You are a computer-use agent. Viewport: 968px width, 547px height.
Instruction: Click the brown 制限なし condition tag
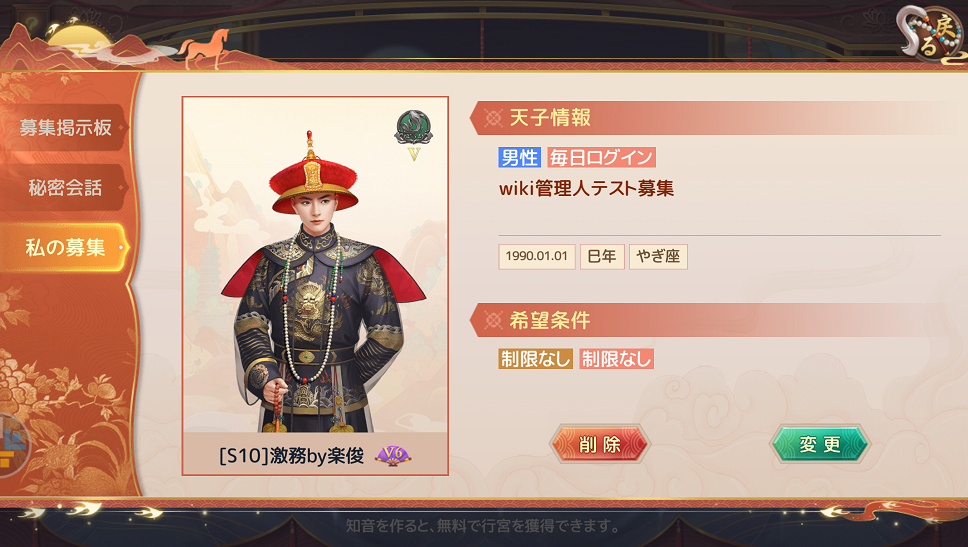pos(535,359)
